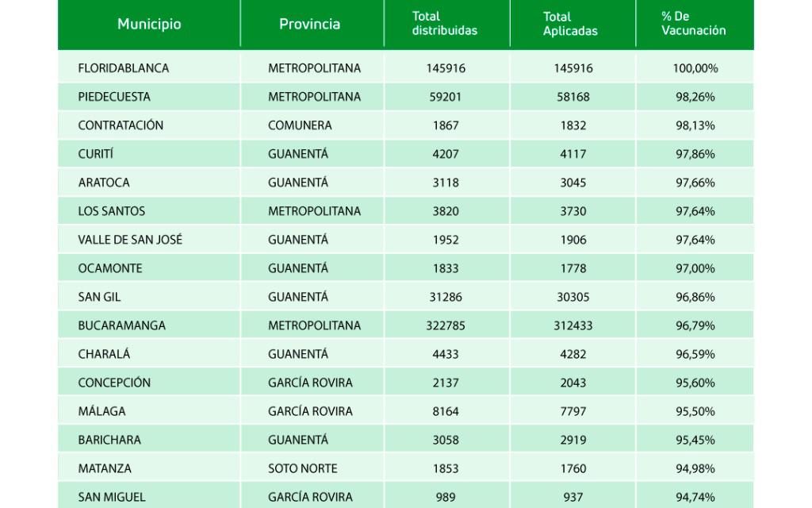Click VALLE DE SAN JOSÉ cell
The width and height of the screenshot is (812, 508).
(130, 240)
